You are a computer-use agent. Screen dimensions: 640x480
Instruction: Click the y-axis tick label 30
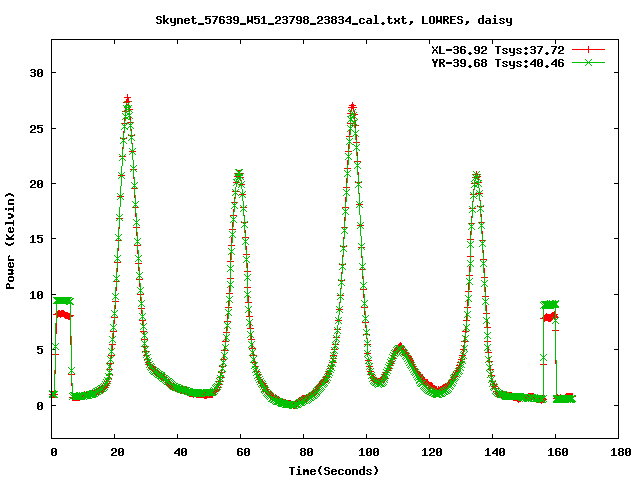pyautogui.click(x=36, y=73)
